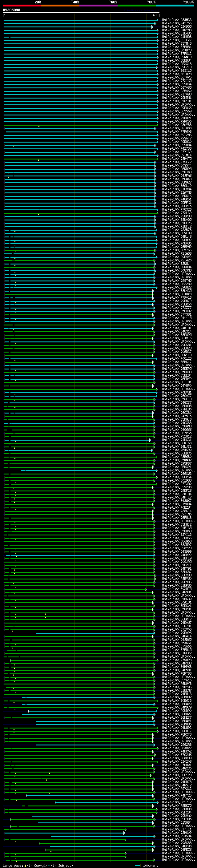Image resolution: width=197 pixels, height=868 pixels.
Task: Click the UniRef100_B0XUT5 label
Action: (x=177, y=589)
